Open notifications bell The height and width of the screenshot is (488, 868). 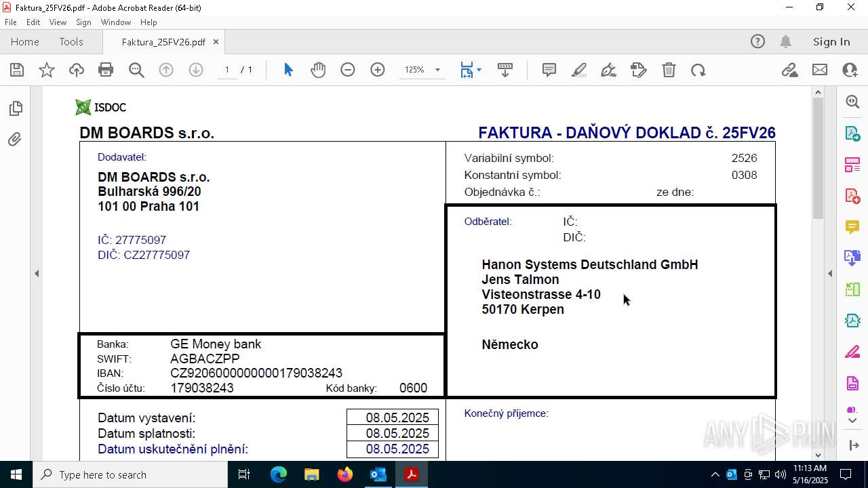785,41
